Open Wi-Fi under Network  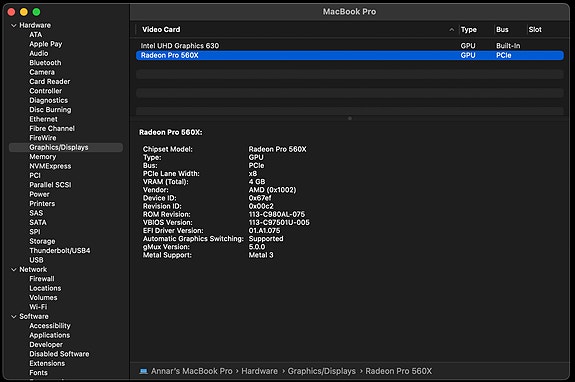pyautogui.click(x=38, y=307)
